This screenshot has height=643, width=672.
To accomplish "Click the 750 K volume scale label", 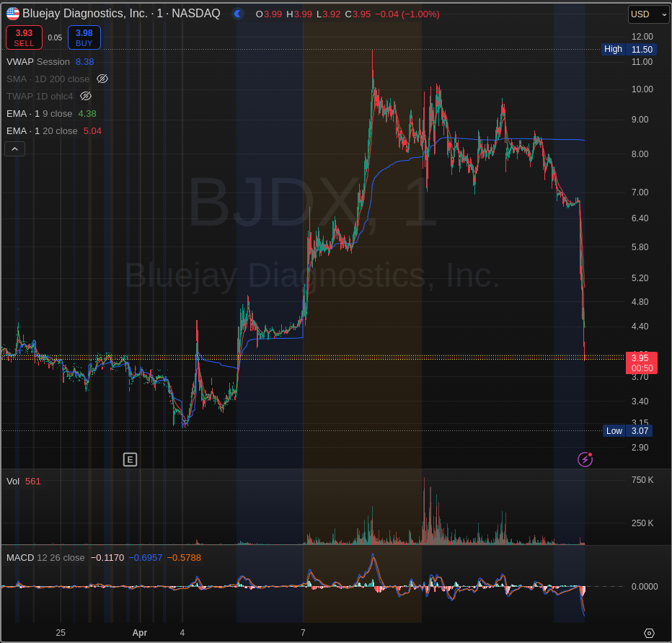I will click(642, 480).
